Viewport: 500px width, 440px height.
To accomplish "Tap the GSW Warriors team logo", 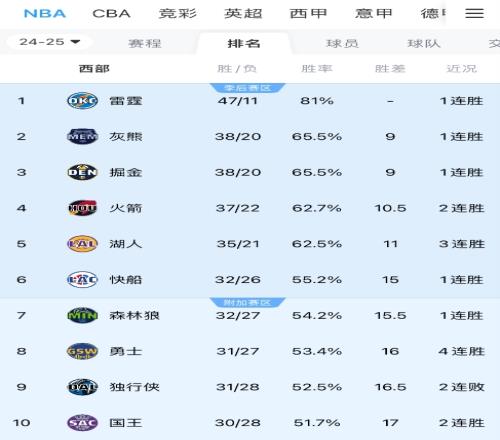I will [x=82, y=351].
